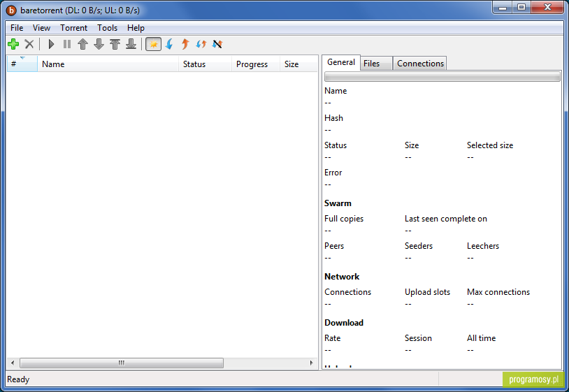The height and width of the screenshot is (392, 569).
Task: Click the Upload slots label
Action: 428,292
